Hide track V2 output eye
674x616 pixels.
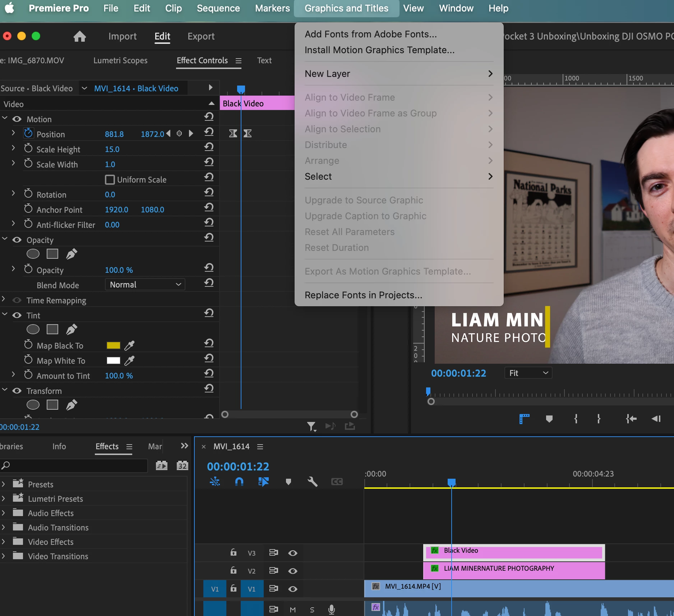293,571
